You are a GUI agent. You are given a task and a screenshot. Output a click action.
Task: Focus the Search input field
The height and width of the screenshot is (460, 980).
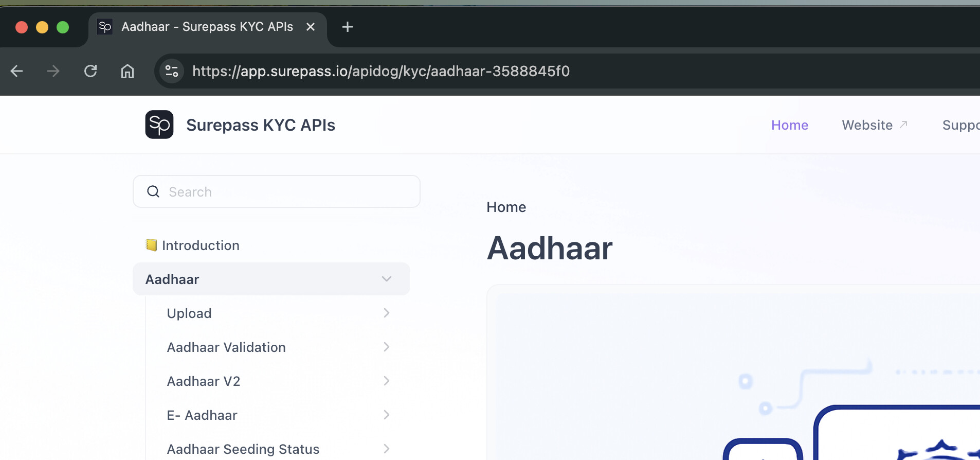(x=277, y=191)
